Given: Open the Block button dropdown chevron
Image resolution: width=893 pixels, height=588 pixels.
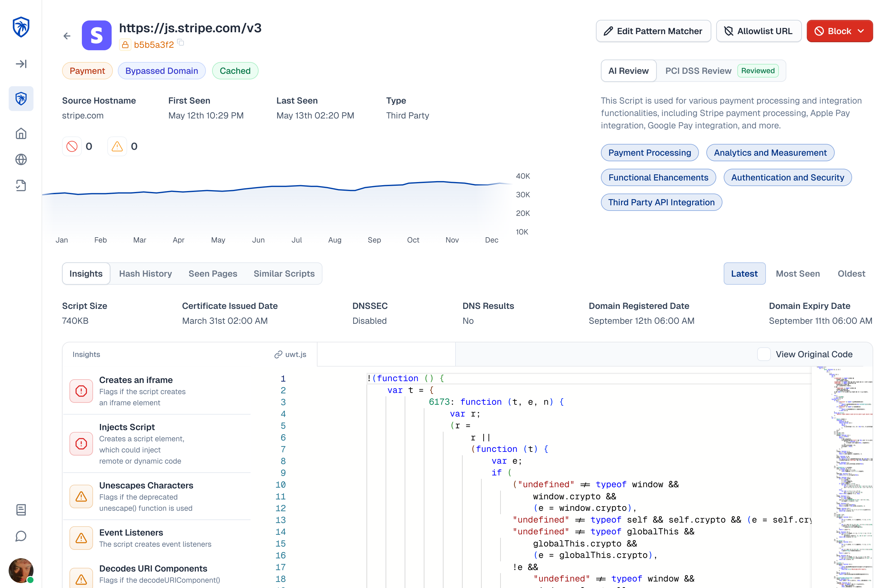Looking at the screenshot, I should [x=861, y=31].
